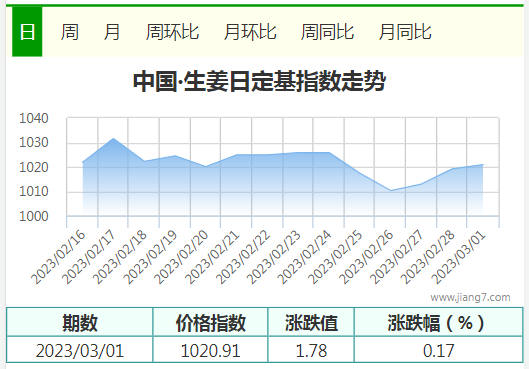529x369 pixels.
Task: Switch to the 周 weekly tab
Action: point(69,32)
